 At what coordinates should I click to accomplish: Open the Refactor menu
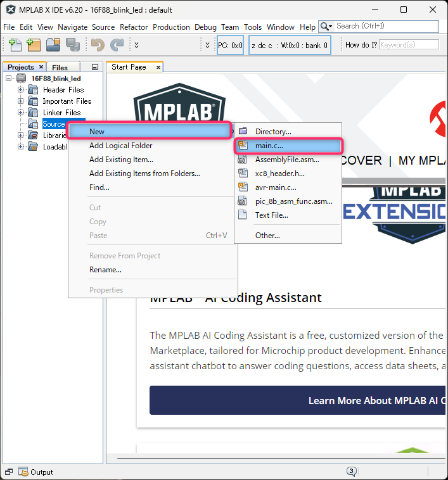click(134, 27)
